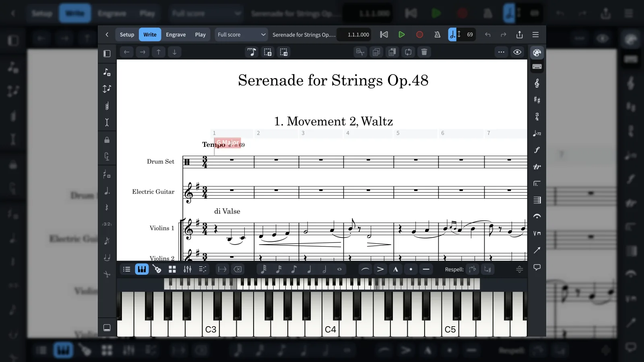This screenshot has height=362, width=644.
Task: Open the Full score layout dropdown
Action: [241, 35]
